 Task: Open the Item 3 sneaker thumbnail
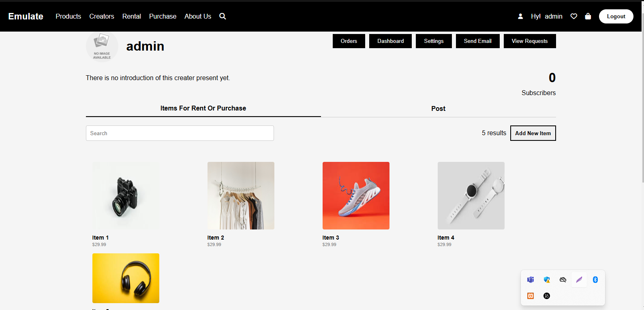pyautogui.click(x=356, y=195)
